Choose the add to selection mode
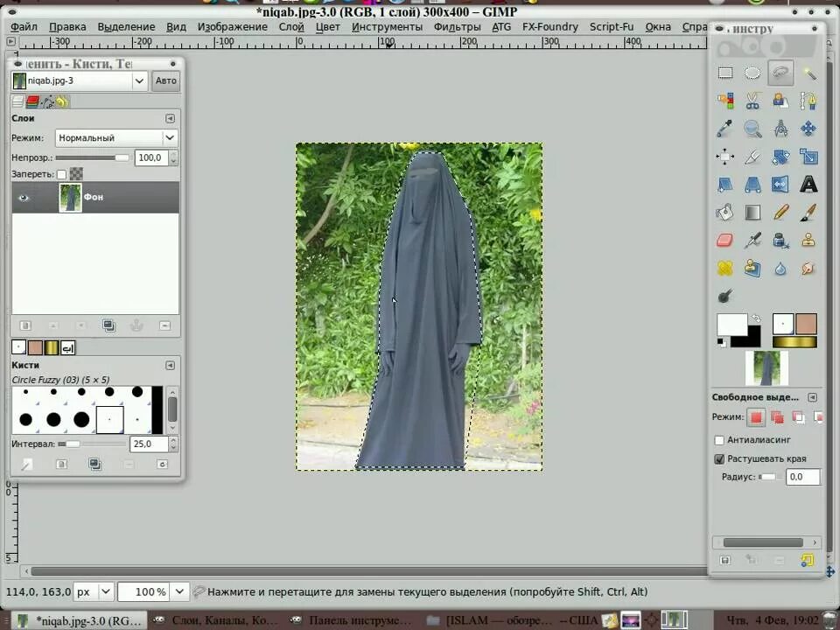The height and width of the screenshot is (630, 840). coord(777,416)
